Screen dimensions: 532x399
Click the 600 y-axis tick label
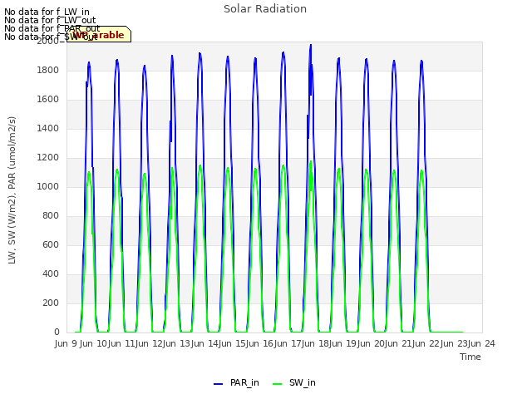51,244
